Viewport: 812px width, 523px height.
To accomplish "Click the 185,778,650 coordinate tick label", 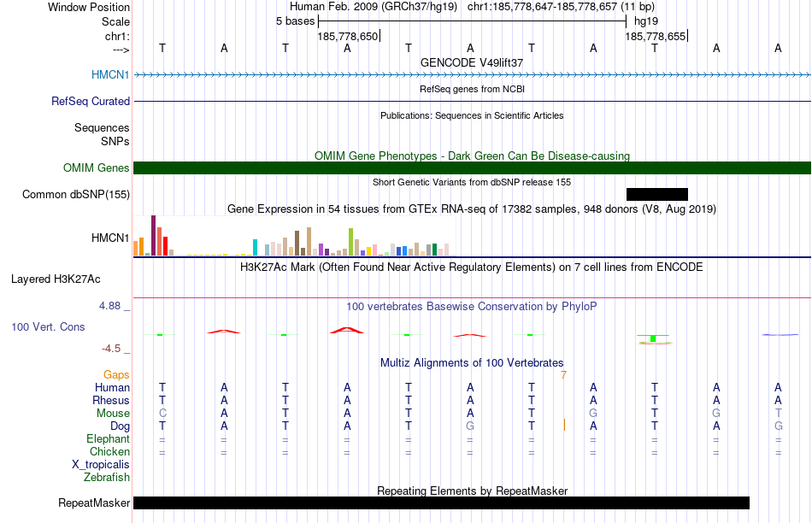I will pyautogui.click(x=348, y=36).
